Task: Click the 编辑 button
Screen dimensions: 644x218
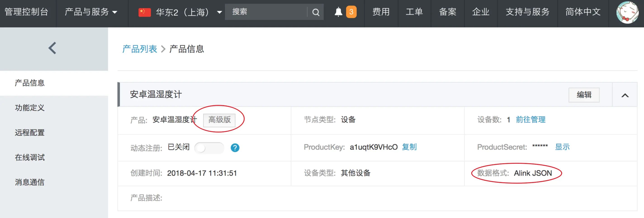Action: (584, 95)
